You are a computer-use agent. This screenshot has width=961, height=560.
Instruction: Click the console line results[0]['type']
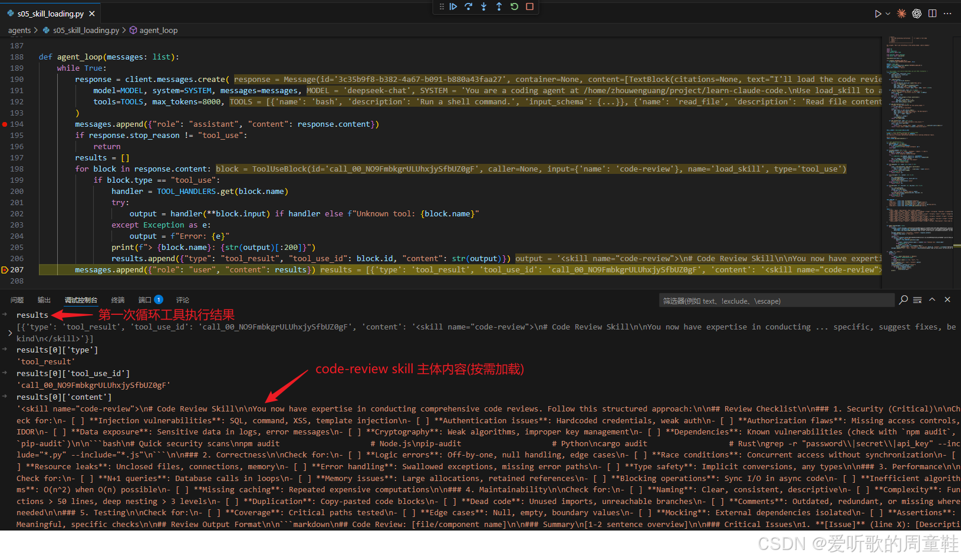click(x=57, y=350)
